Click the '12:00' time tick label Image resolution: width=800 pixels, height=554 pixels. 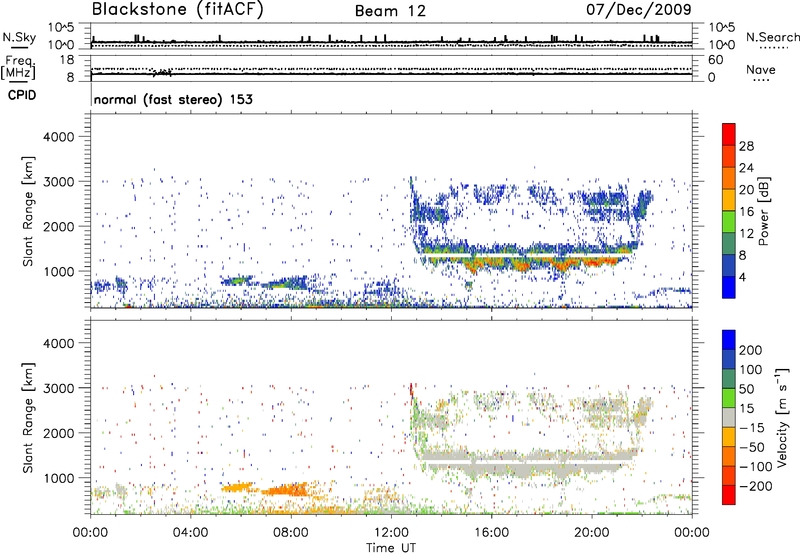(391, 533)
